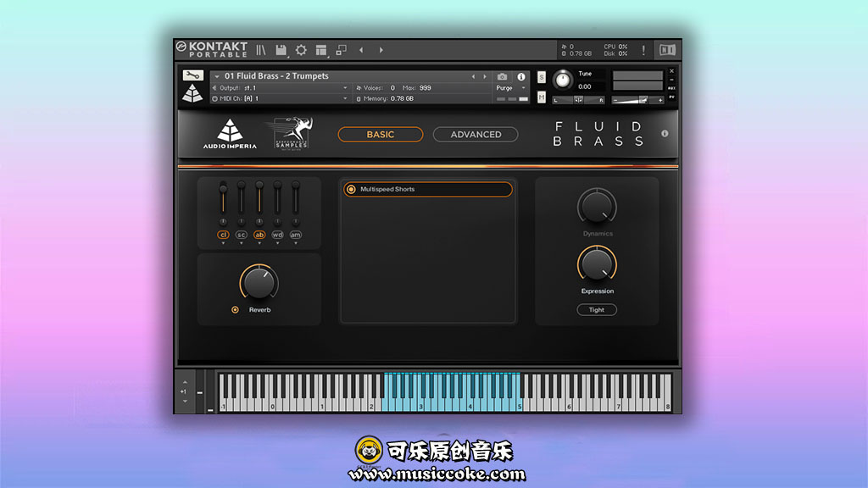
Task: Click the Kontakt Portable logo
Action: (213, 50)
